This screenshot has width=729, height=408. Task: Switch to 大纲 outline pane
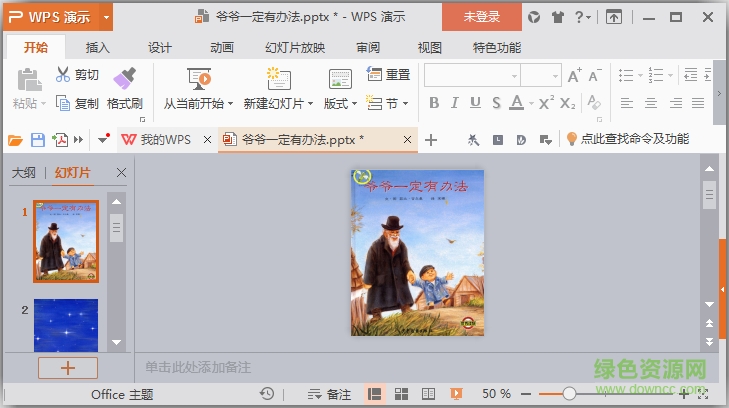[24, 173]
